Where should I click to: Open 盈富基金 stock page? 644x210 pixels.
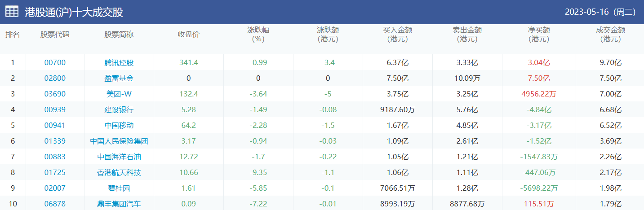tap(119, 78)
